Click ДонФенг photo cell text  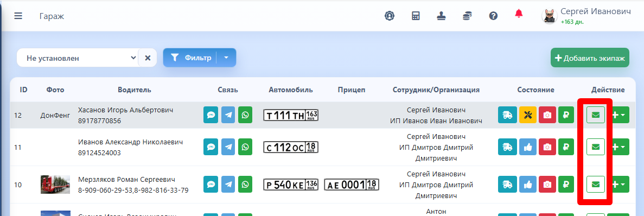[x=55, y=116]
